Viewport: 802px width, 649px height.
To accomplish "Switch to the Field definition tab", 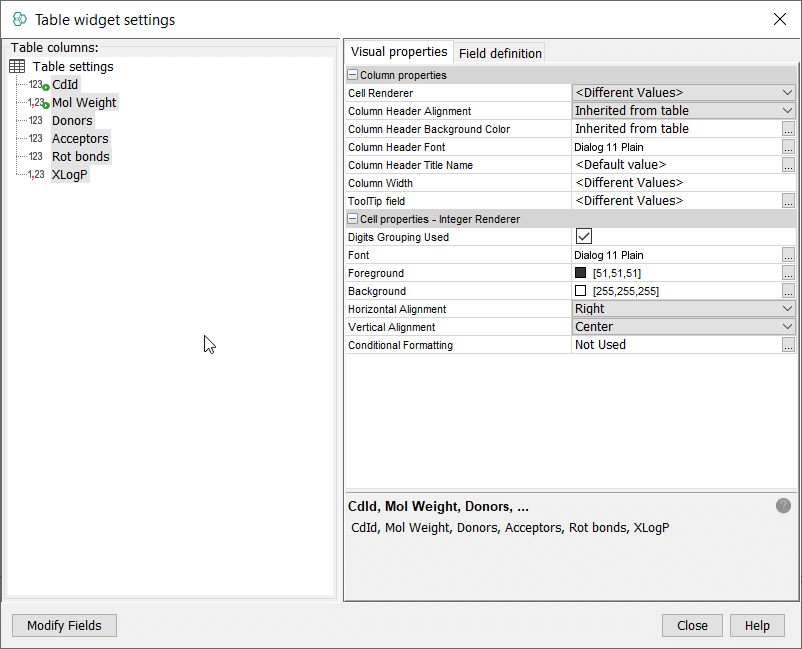I will pyautogui.click(x=500, y=53).
